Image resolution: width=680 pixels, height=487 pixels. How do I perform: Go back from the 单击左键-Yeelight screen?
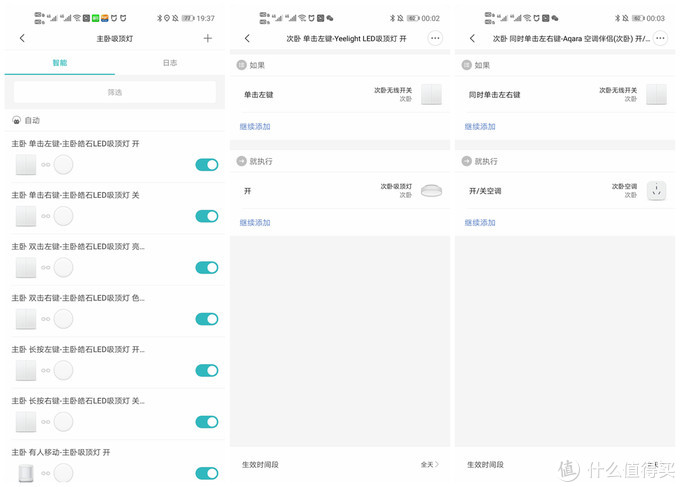[x=247, y=38]
